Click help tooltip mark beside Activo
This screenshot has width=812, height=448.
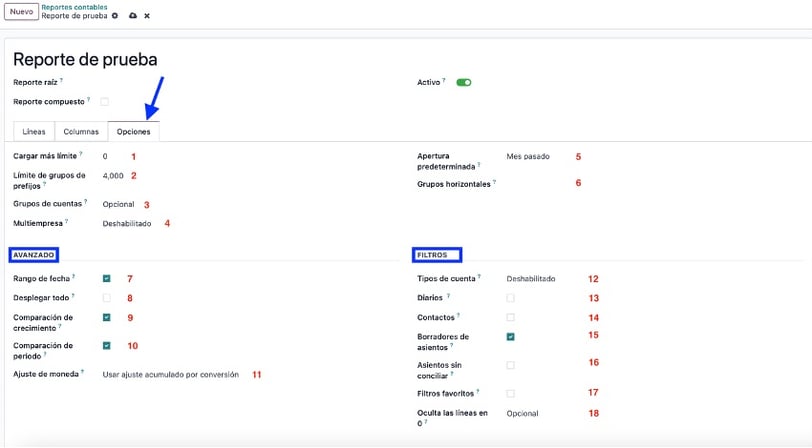[444, 80]
